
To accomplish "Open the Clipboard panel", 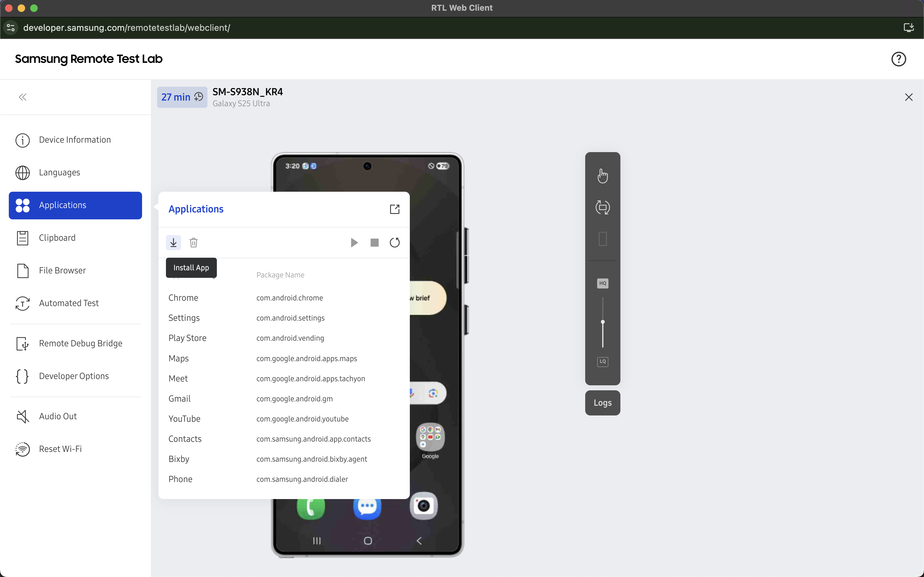I will click(x=75, y=238).
